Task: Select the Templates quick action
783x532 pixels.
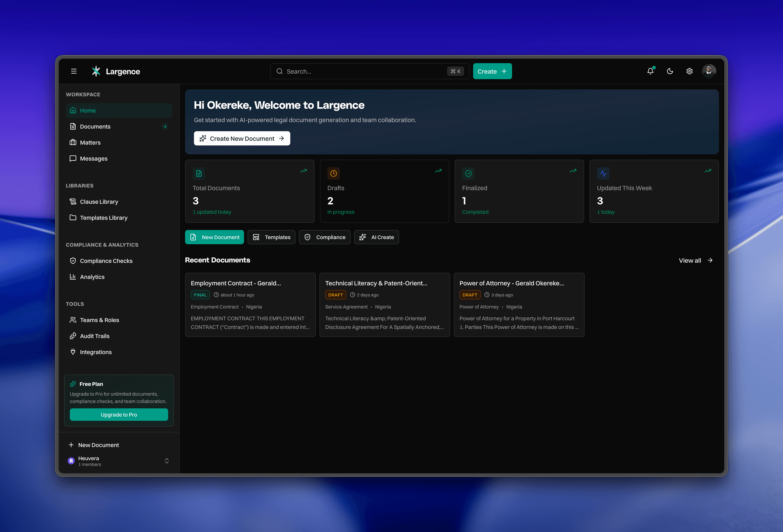Action: (271, 237)
